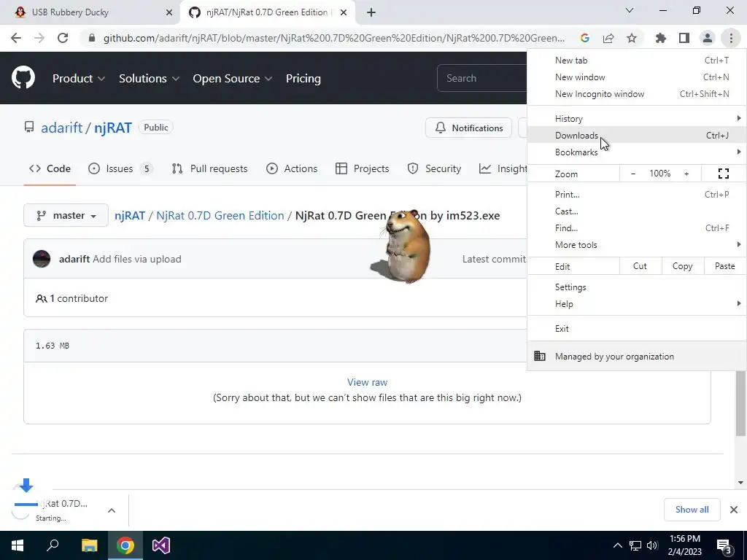
Task: Click the Google icon in the address bar
Action: point(585,38)
